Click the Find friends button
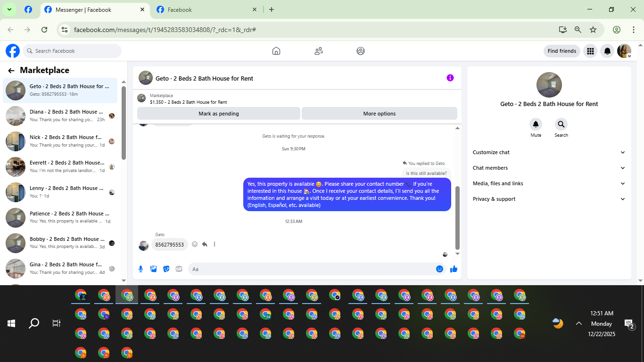The image size is (644, 362). click(x=562, y=51)
